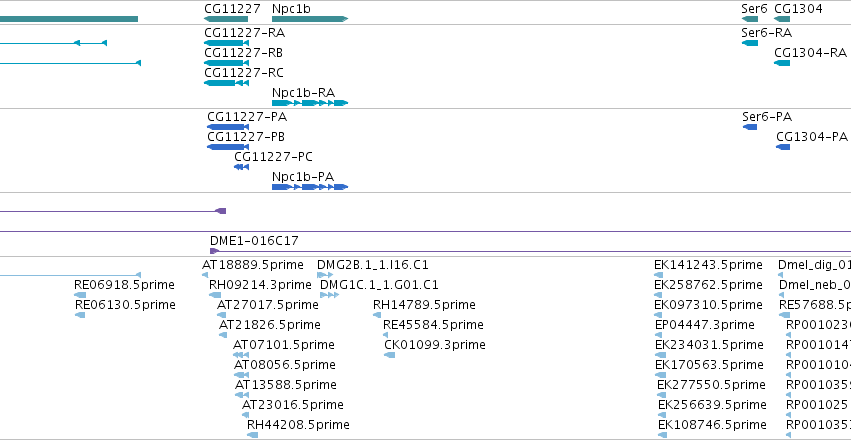Select the DMG2B.1_1.I16.C1 feature arrows

(x=325, y=275)
